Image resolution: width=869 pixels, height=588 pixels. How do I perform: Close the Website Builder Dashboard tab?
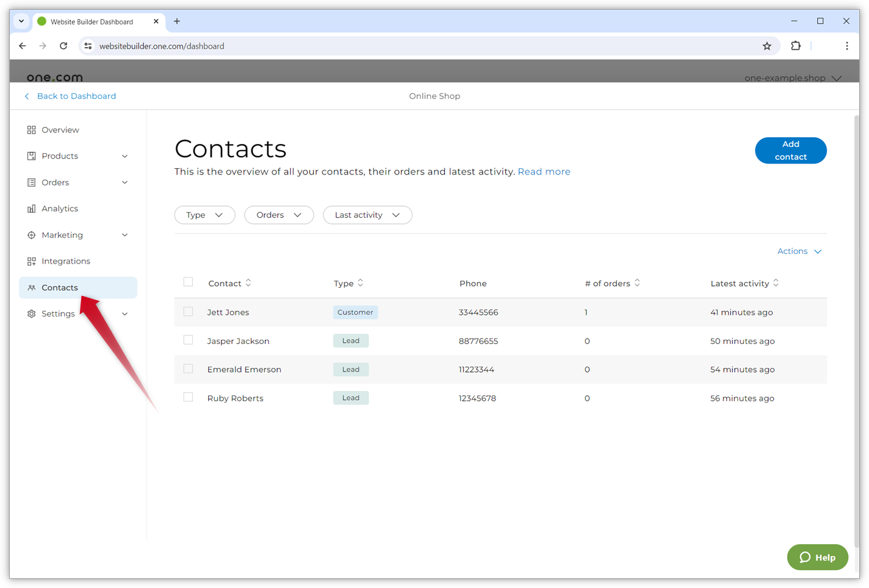[x=156, y=21]
